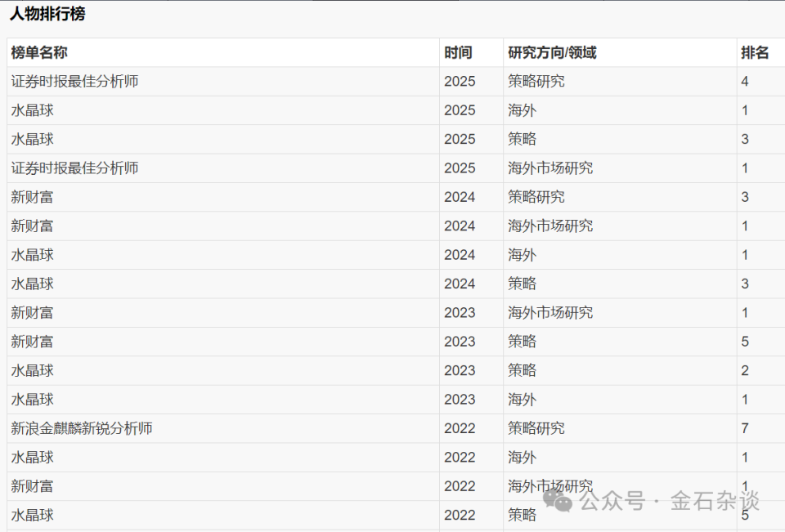Select 水晶球 in the 2025 海外 row
The width and height of the screenshot is (785, 532).
coord(32,110)
